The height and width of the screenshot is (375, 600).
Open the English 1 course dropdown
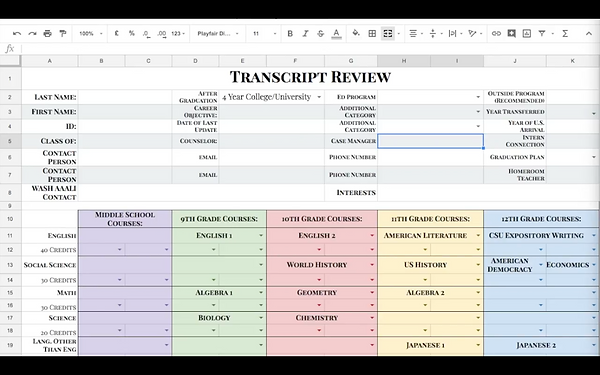click(x=261, y=235)
